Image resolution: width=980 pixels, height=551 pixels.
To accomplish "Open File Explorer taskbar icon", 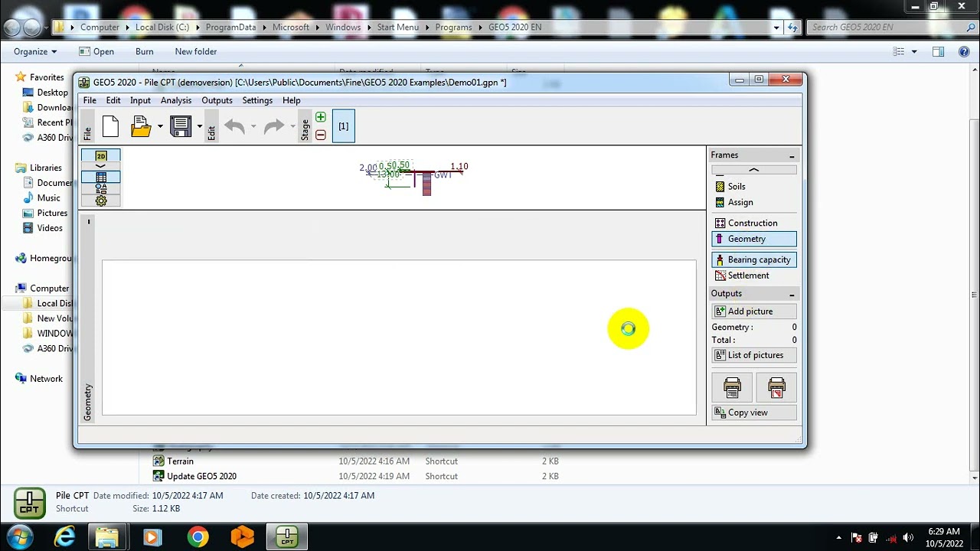I will tap(107, 536).
